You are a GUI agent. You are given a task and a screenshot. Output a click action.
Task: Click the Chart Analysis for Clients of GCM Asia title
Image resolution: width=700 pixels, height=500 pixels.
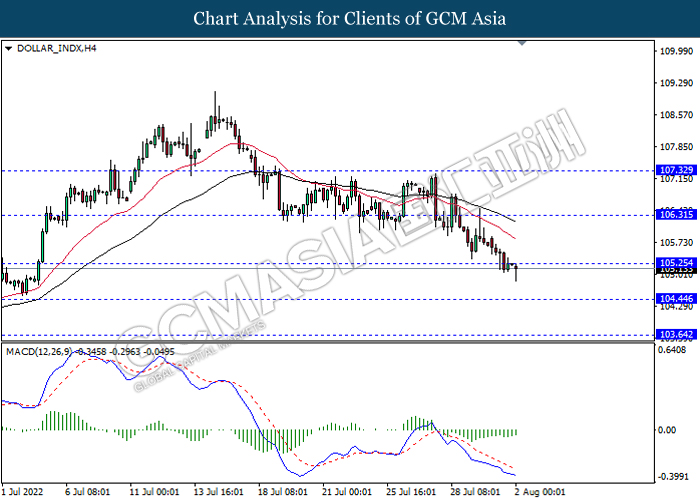point(350,19)
